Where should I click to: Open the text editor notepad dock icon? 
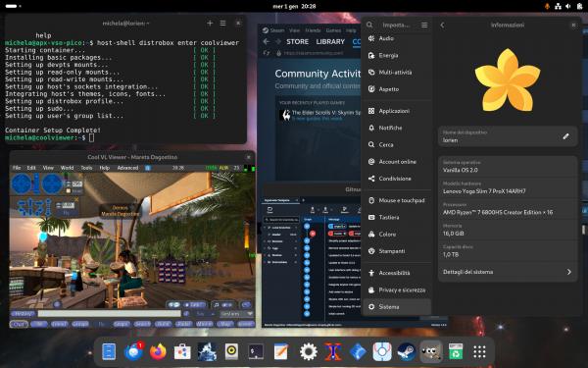281,352
